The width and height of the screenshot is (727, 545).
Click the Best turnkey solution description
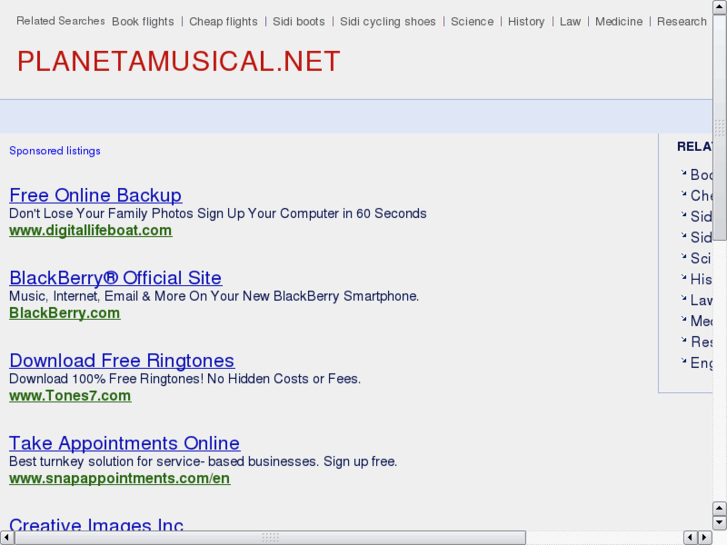tap(203, 461)
